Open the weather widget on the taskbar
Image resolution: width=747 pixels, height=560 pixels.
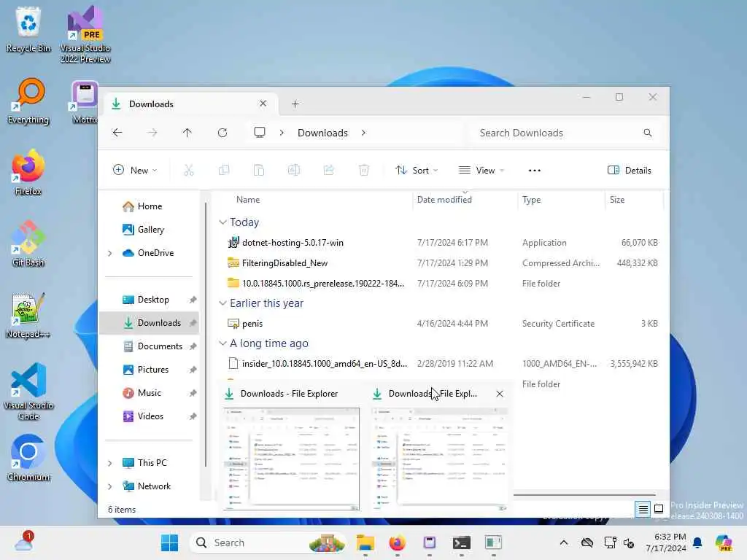[24, 542]
